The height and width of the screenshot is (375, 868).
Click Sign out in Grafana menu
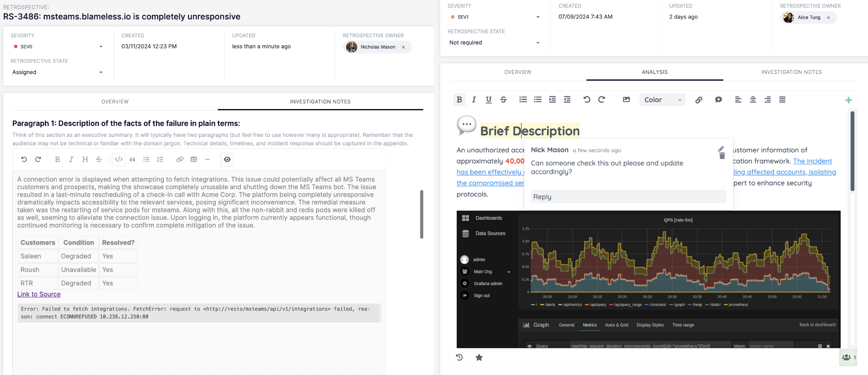tap(475, 296)
